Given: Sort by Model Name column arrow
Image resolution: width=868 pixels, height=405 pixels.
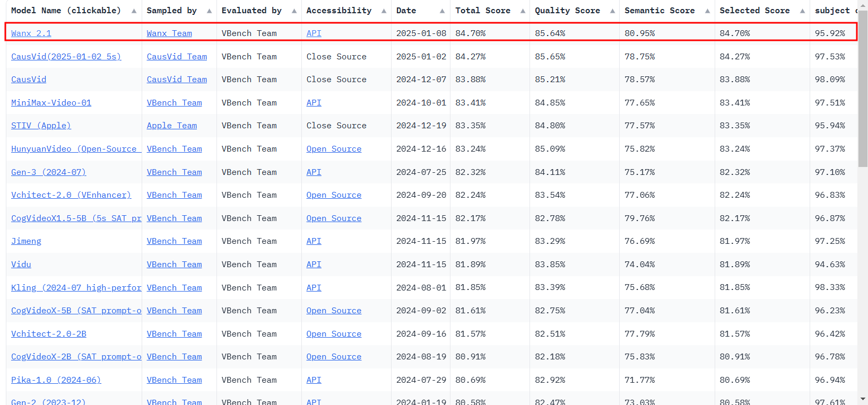Looking at the screenshot, I should (x=134, y=11).
